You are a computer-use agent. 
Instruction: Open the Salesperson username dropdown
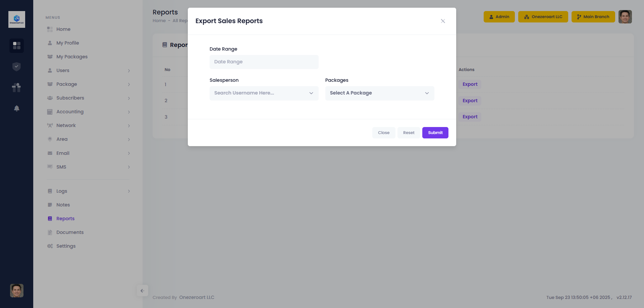point(264,93)
